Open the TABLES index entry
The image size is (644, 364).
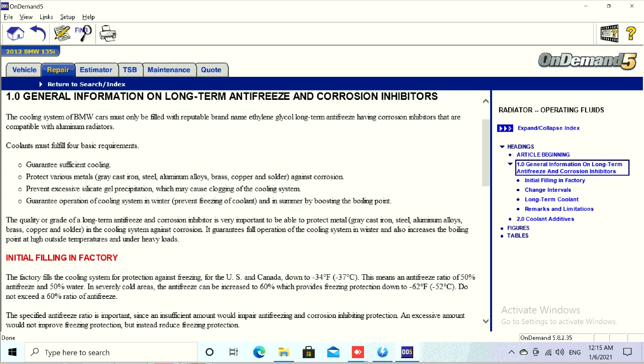pyautogui.click(x=518, y=236)
